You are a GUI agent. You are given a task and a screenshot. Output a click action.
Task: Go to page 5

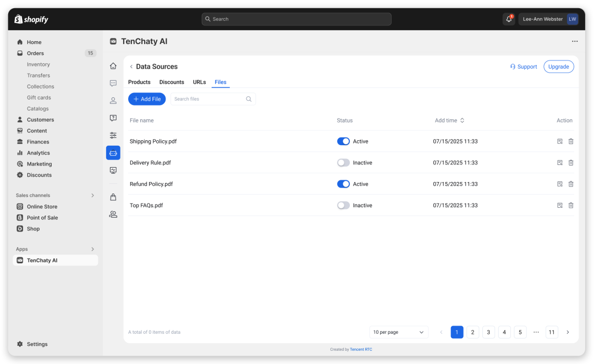(x=520, y=332)
